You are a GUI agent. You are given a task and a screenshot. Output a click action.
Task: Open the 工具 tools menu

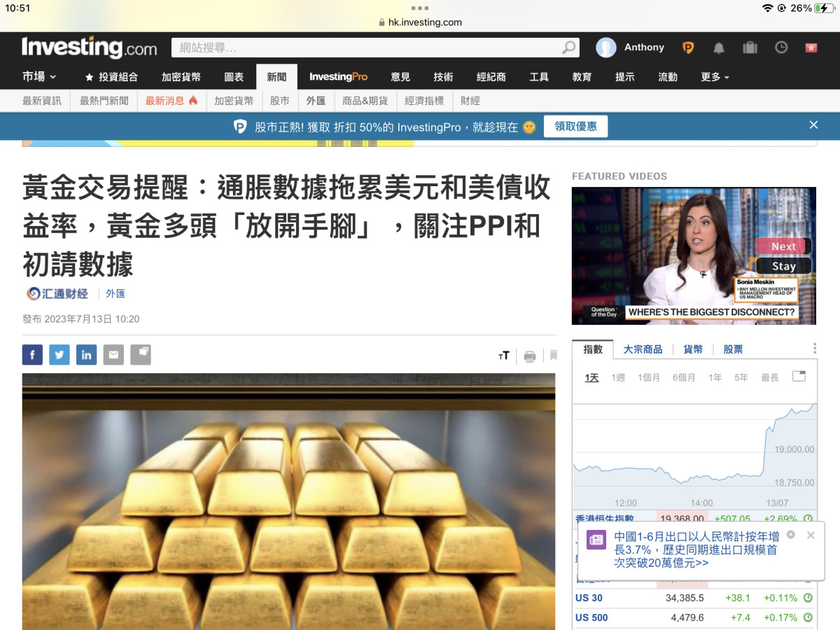(539, 77)
